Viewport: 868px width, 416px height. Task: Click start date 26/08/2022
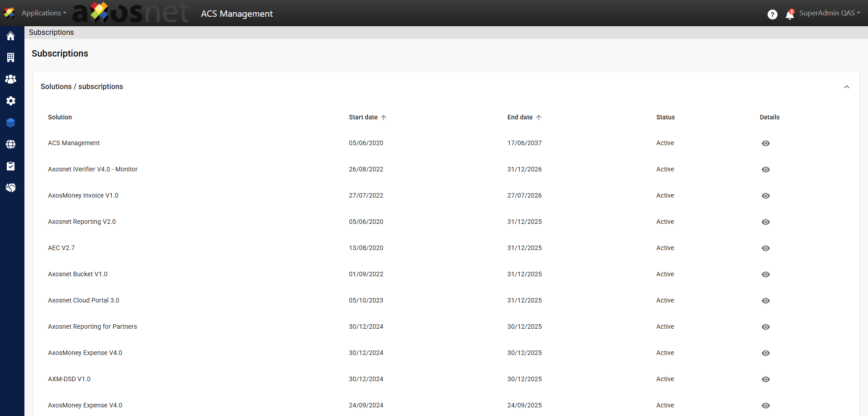tap(366, 169)
